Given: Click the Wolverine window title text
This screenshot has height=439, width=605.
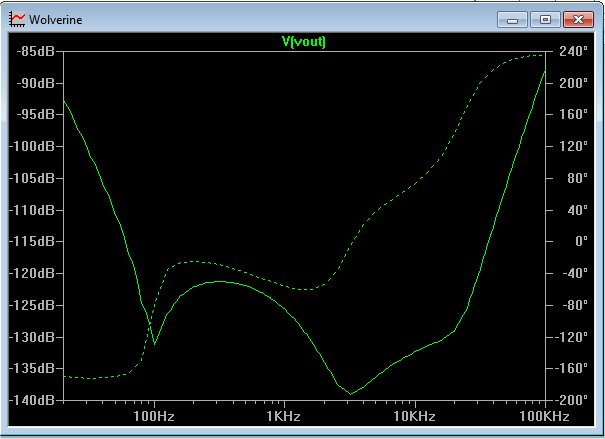Looking at the screenshot, I should click(x=56, y=20).
